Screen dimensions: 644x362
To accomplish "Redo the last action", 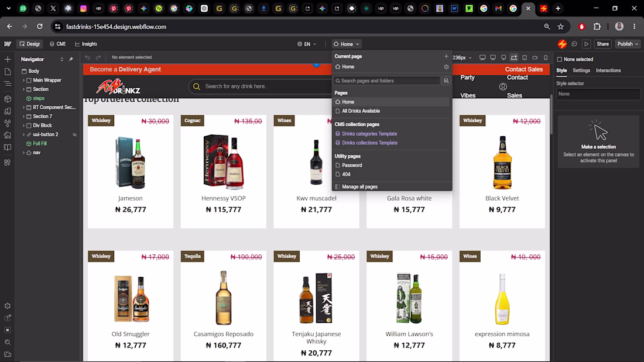I will point(98,57).
